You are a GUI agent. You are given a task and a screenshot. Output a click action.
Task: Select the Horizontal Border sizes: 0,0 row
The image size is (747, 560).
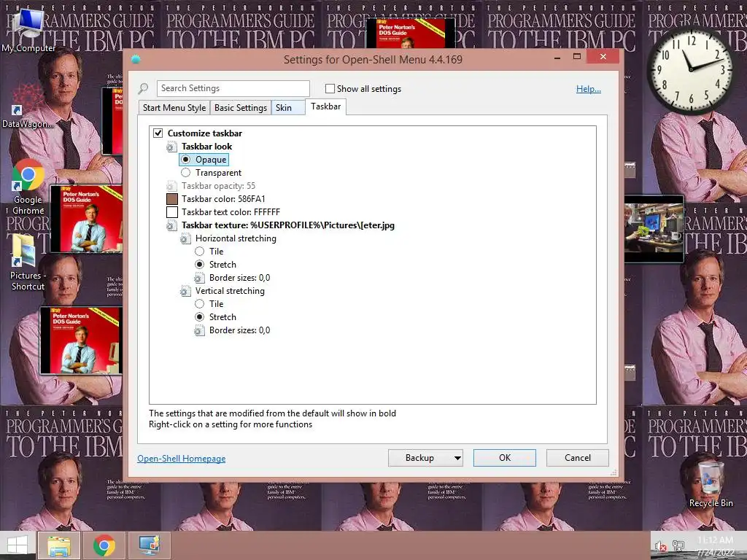(x=239, y=278)
